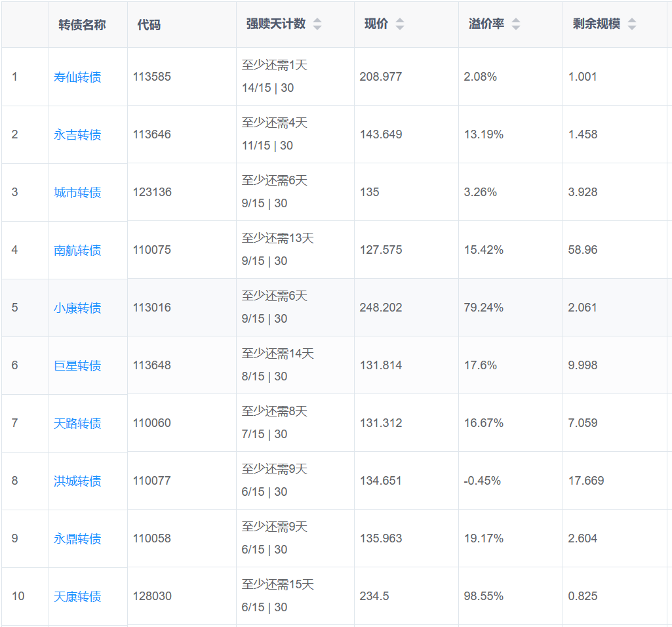Click the 转债名称 column header
The width and height of the screenshot is (672, 627).
point(82,24)
